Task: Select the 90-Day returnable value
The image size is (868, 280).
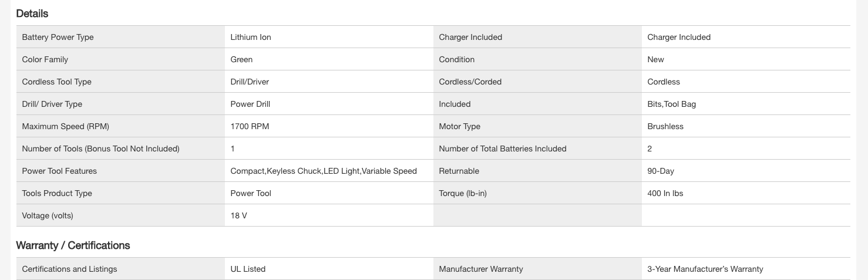Action: (x=661, y=171)
